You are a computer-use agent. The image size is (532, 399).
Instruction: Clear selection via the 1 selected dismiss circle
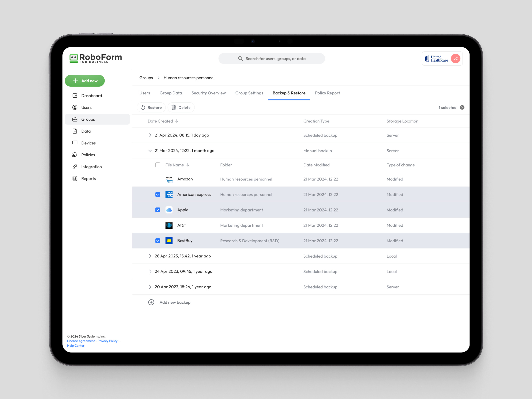point(462,108)
